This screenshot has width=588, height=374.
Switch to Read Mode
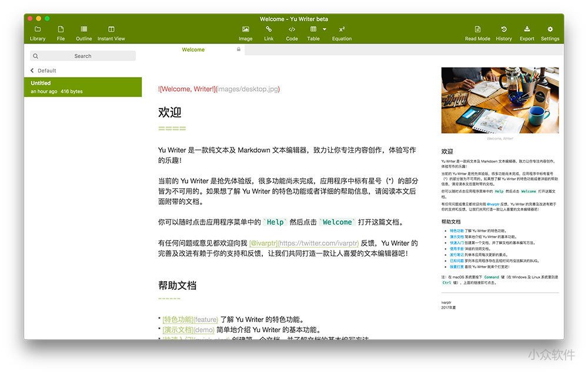(477, 34)
